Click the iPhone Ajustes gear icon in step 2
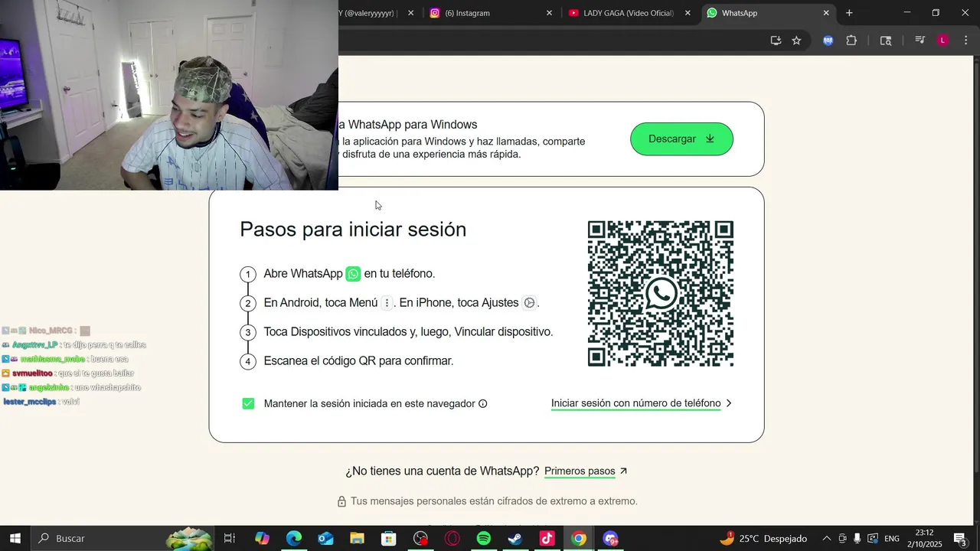980x551 pixels. [529, 303]
